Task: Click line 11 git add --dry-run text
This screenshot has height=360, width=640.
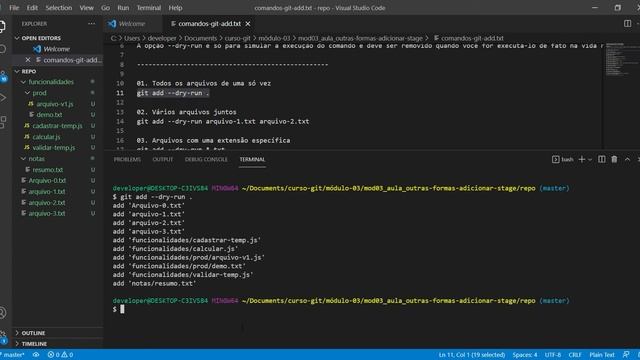Action: click(x=173, y=93)
